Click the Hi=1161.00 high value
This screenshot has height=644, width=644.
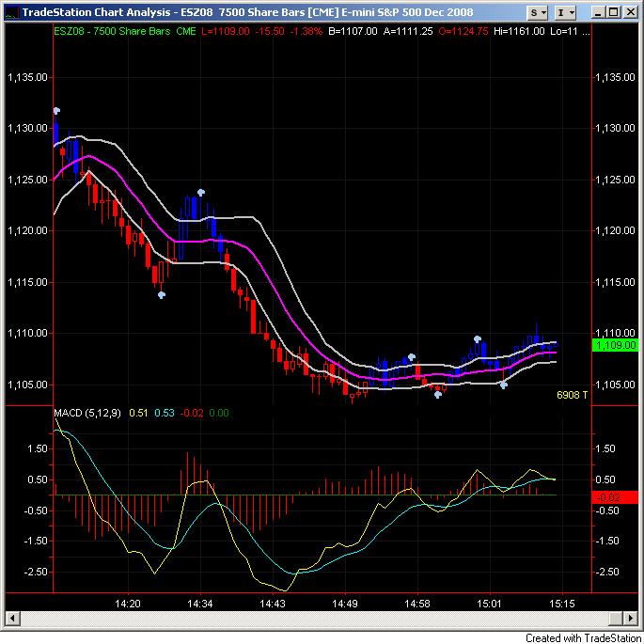point(519,31)
